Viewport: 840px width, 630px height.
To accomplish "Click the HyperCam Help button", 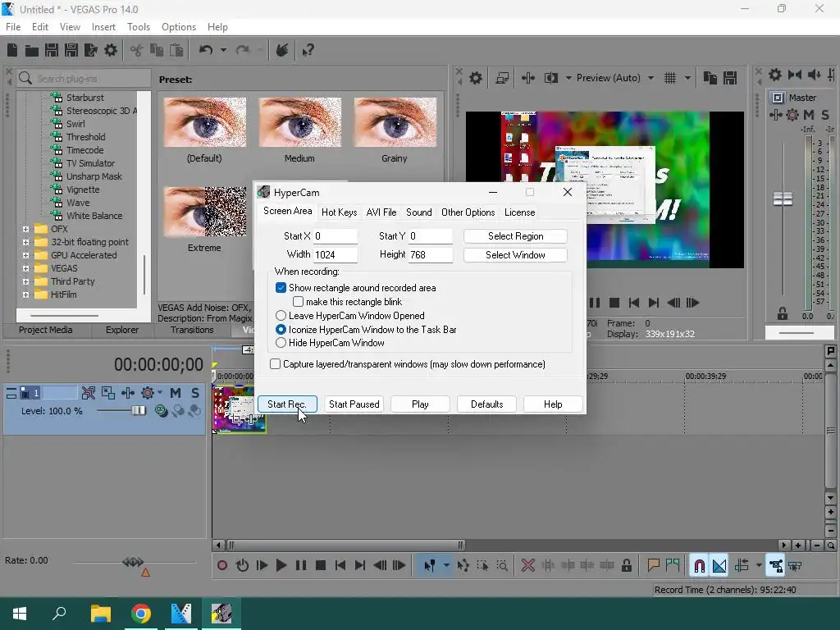I will tap(553, 404).
